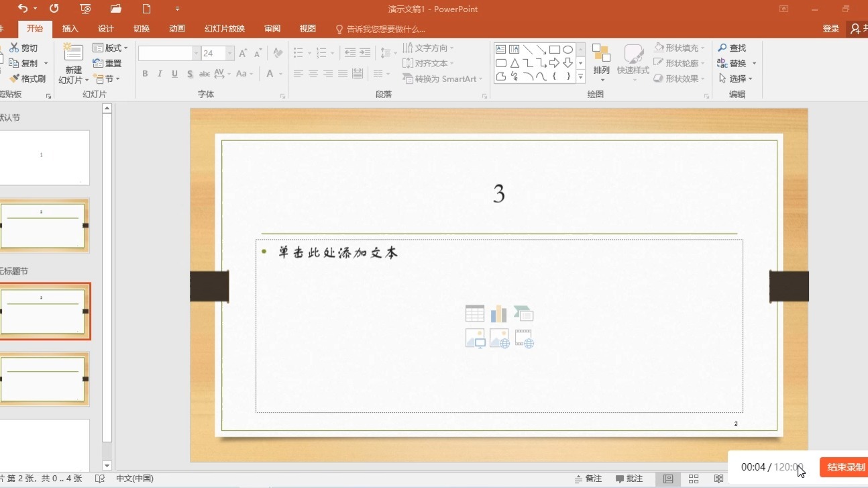
Task: Open the font size dropdown showing 24
Action: tap(230, 54)
